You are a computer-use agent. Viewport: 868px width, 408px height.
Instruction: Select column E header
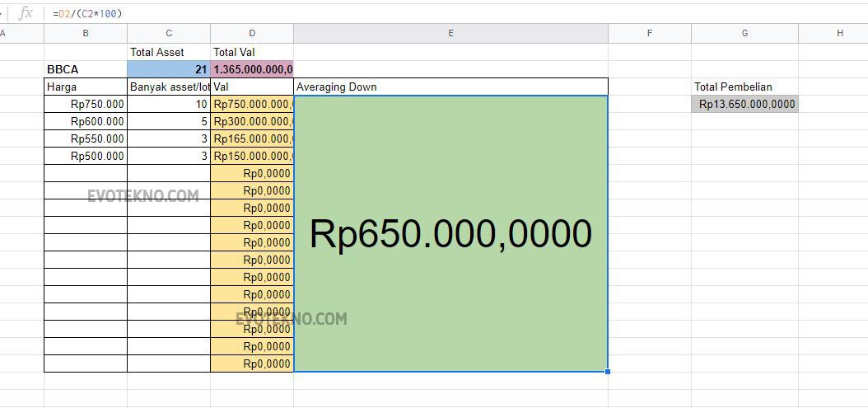tap(450, 33)
